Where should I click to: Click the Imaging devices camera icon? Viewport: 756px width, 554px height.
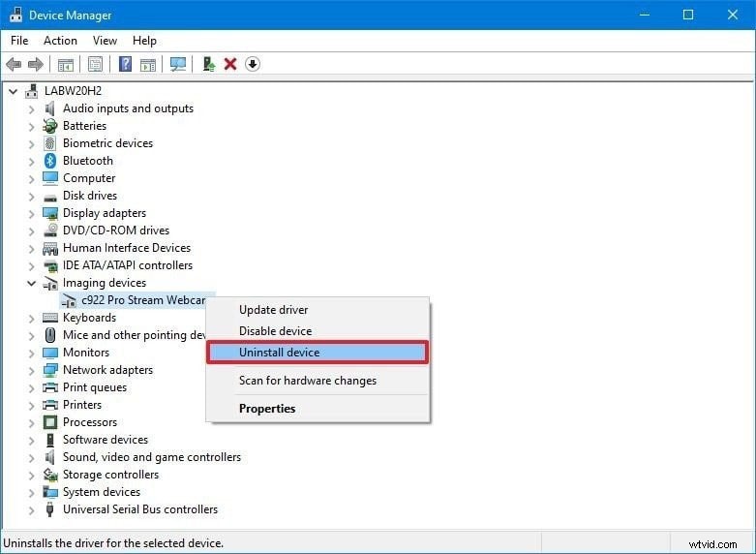[x=50, y=283]
